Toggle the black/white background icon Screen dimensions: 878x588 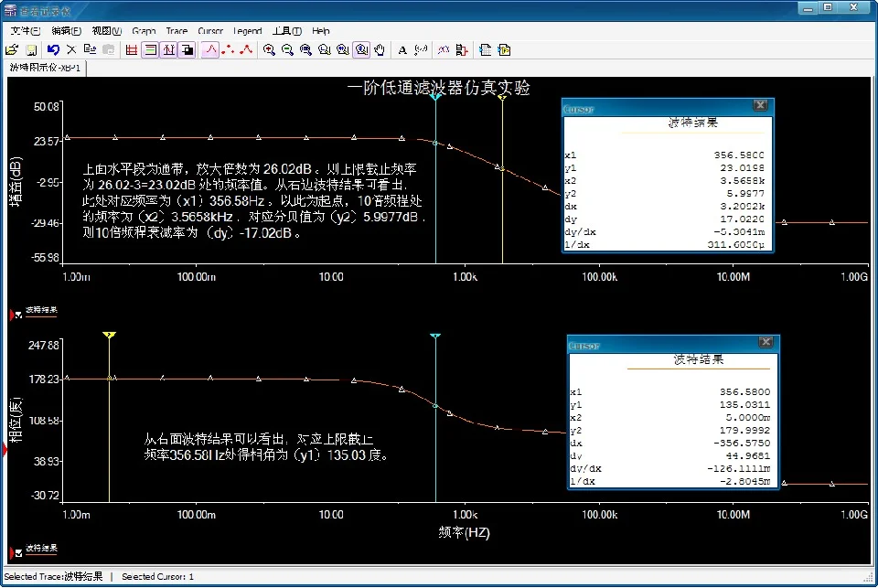187,50
